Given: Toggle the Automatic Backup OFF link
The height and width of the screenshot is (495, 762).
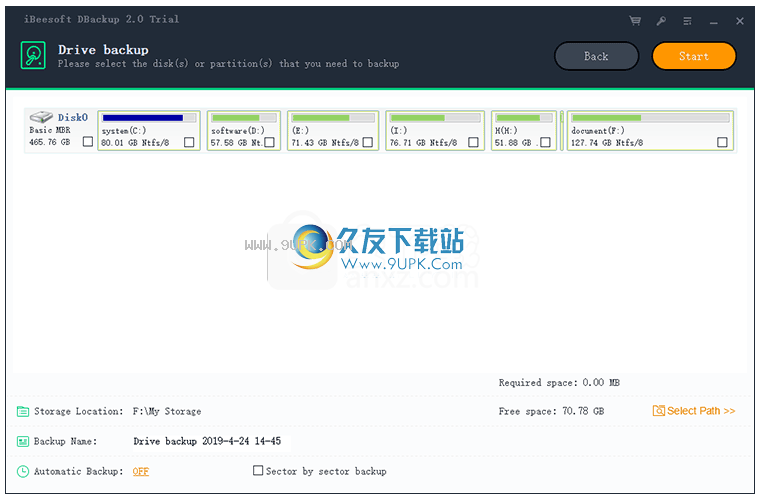Looking at the screenshot, I should (140, 471).
